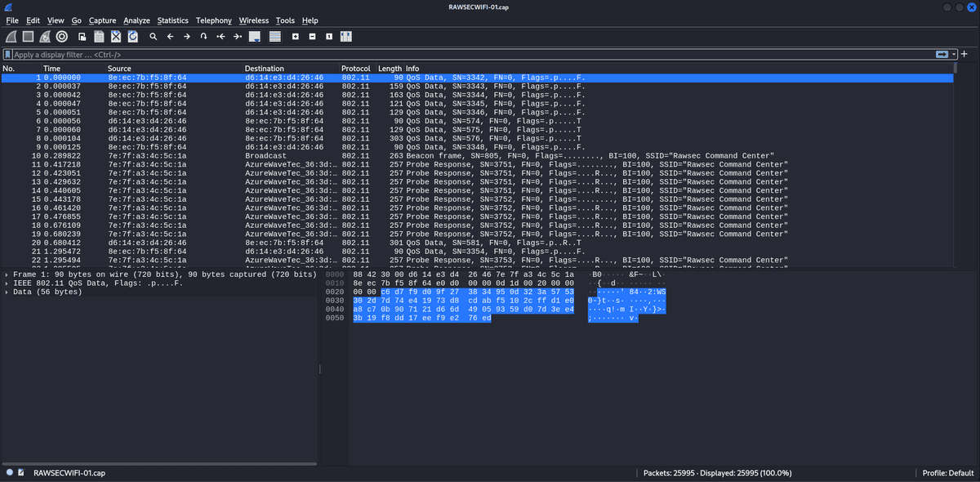The image size is (980, 482).
Task: Expand the Frame 1 tree node
Action: [7, 274]
